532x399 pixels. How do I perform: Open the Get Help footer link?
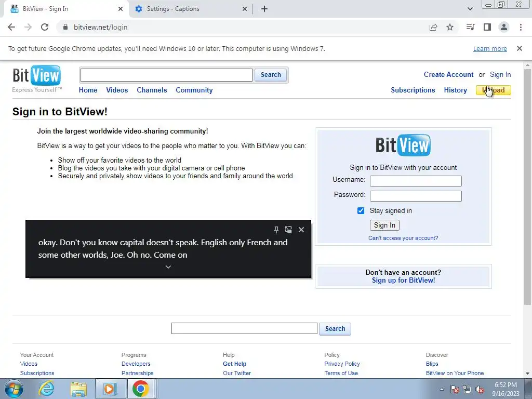[234, 364]
